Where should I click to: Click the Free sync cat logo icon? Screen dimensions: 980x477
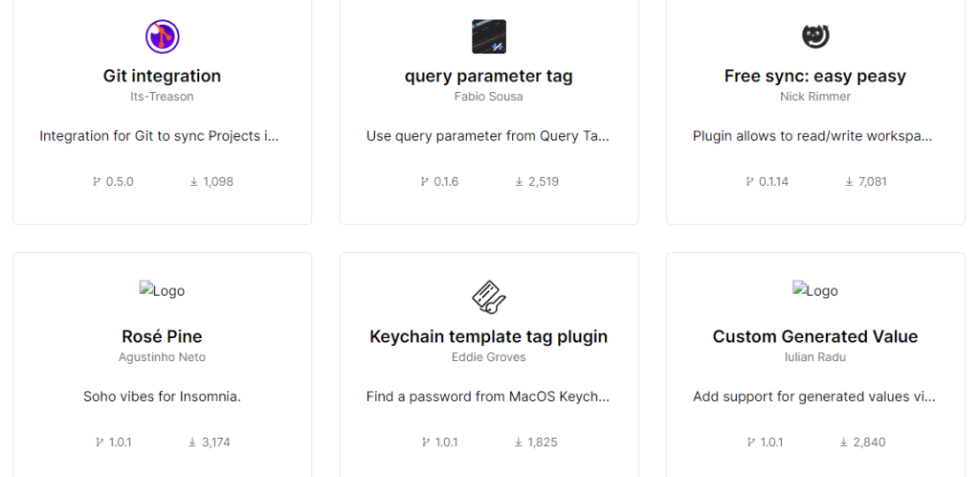(x=815, y=36)
